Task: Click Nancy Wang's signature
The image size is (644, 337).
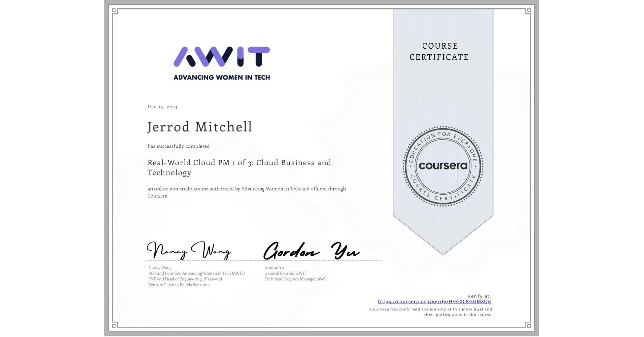Action: (188, 251)
